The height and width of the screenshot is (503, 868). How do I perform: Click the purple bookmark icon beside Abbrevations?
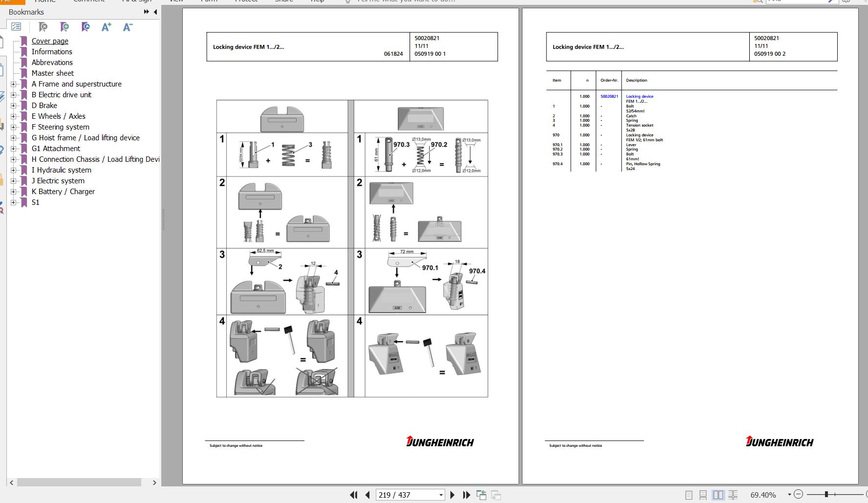(24, 63)
